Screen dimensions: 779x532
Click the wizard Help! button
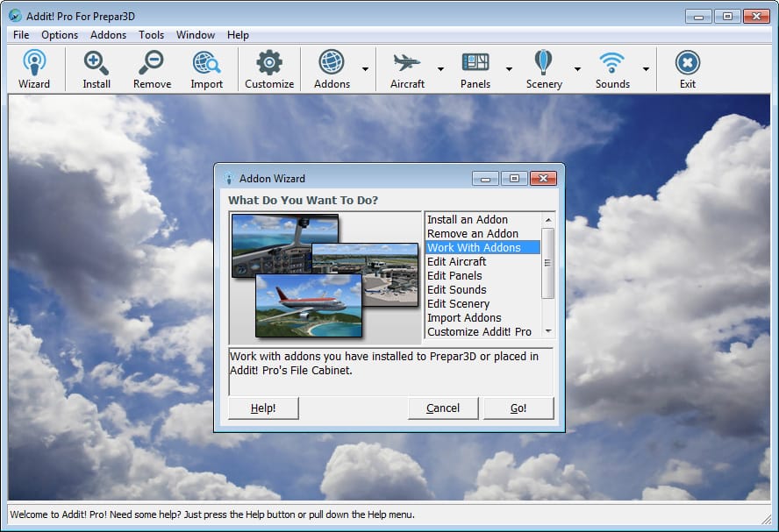pos(263,408)
